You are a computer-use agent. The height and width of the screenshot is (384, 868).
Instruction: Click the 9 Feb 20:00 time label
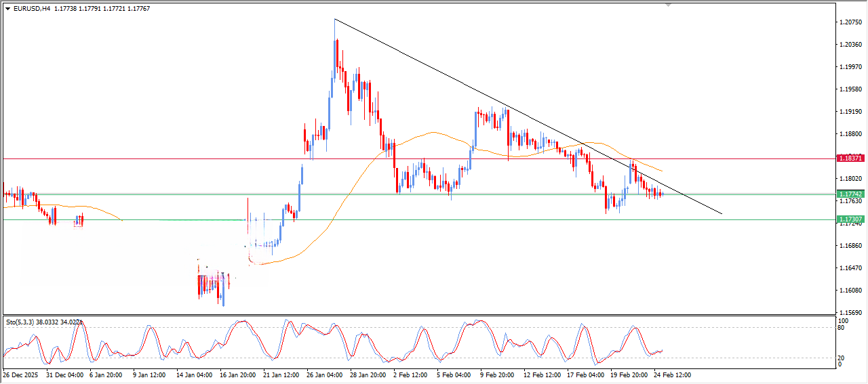(x=498, y=375)
